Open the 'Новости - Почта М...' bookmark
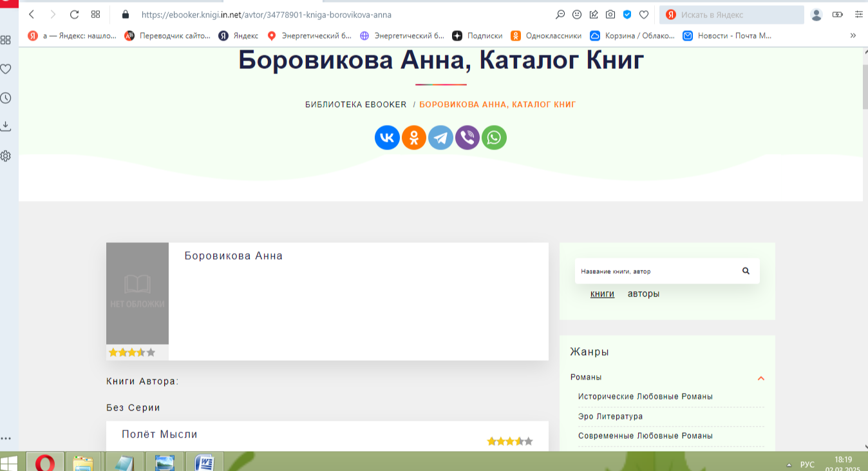The image size is (868, 471). [x=727, y=35]
